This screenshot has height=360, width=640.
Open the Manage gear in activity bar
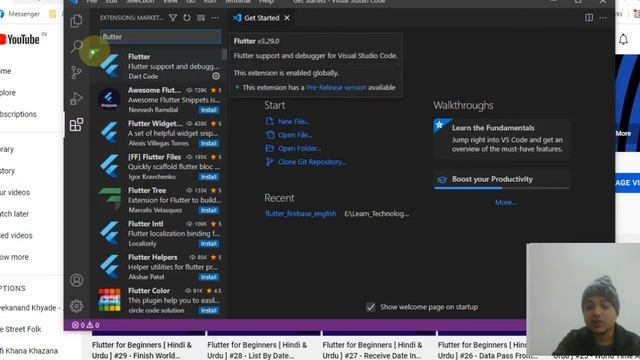pyautogui.click(x=76, y=306)
